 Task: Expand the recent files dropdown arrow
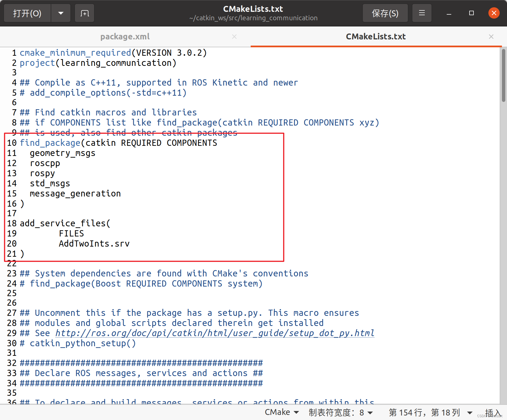tap(61, 13)
